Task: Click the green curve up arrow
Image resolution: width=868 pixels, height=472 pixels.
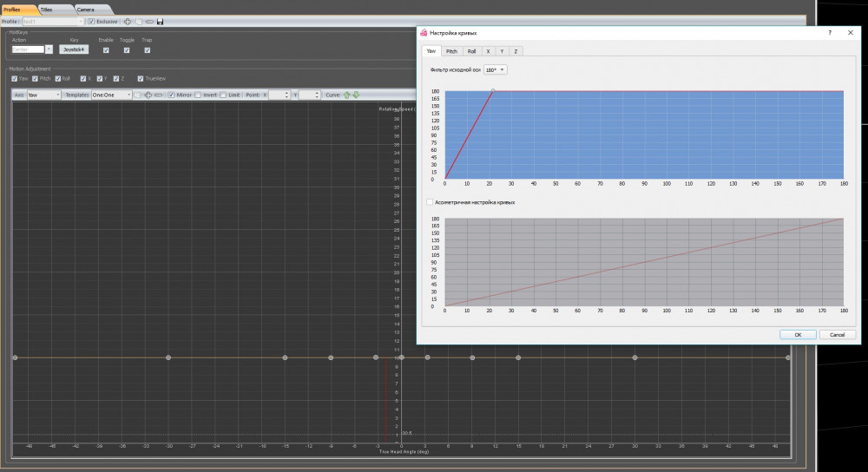Action: 347,95
